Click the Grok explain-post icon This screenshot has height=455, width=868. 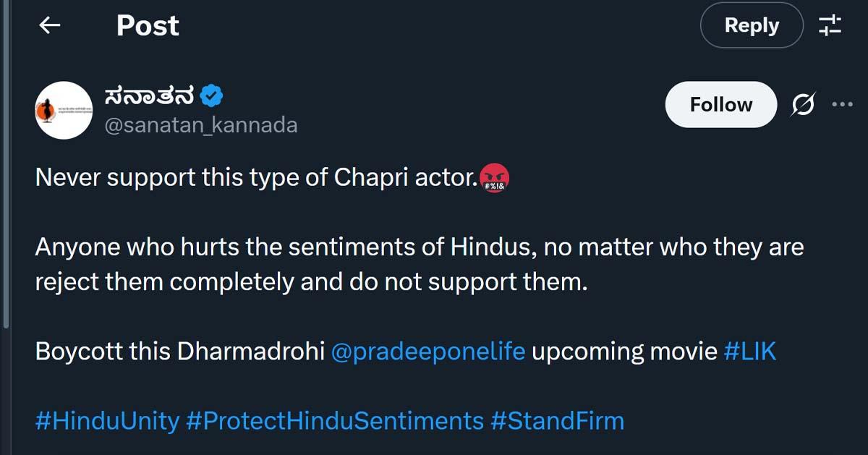802,106
